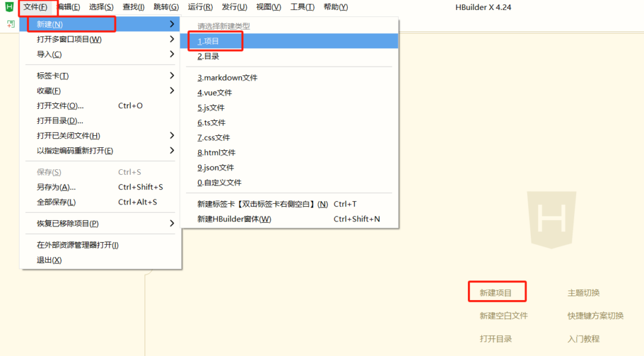Click the 新建项目 link on welcome page

tap(496, 292)
